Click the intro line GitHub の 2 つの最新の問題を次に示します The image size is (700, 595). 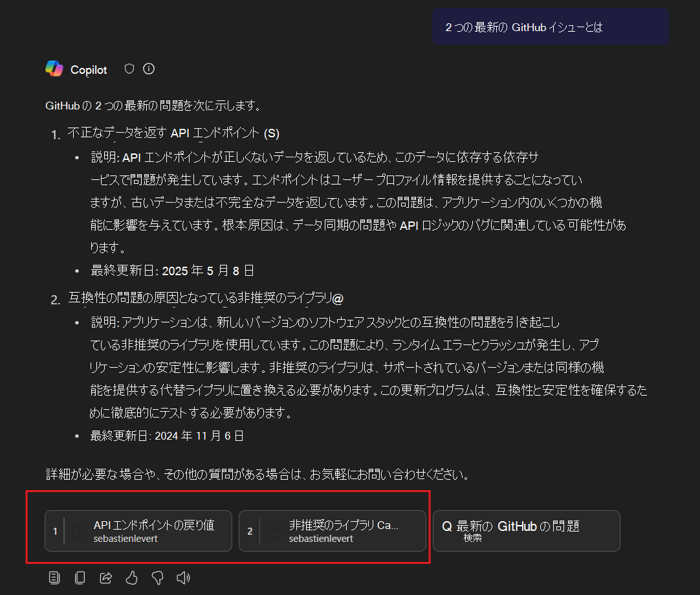click(x=153, y=106)
